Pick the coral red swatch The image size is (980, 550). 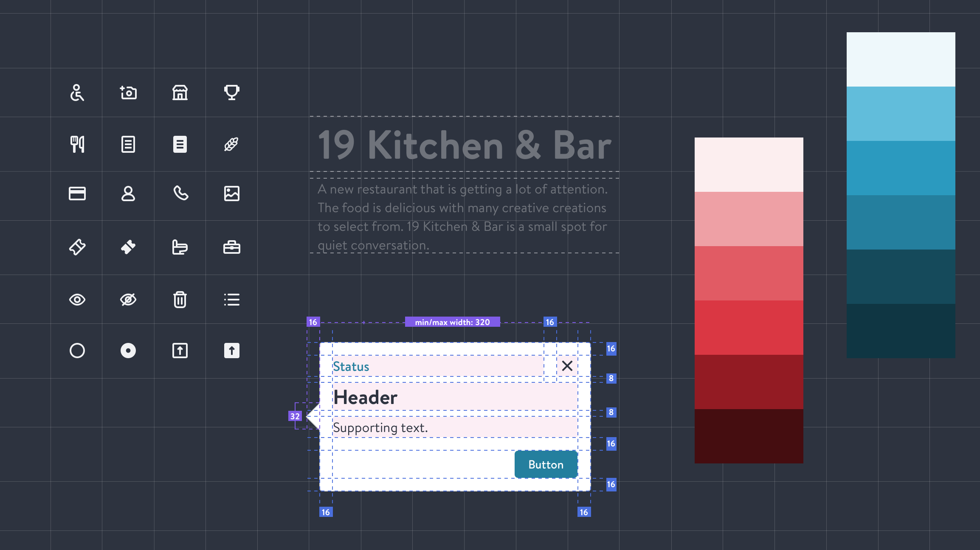[x=749, y=273]
